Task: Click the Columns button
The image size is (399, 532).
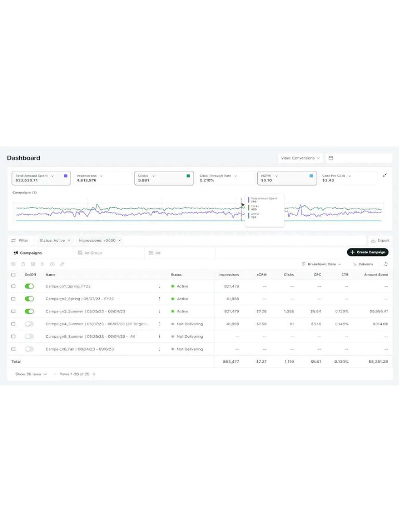Action: click(363, 264)
